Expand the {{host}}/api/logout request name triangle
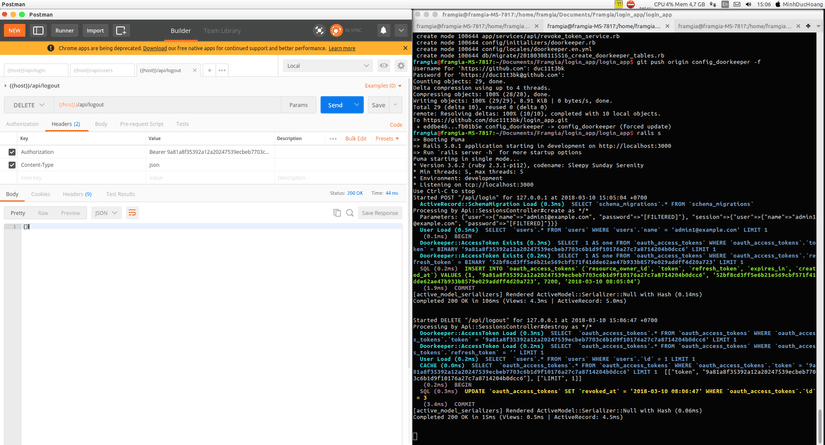 5,86
